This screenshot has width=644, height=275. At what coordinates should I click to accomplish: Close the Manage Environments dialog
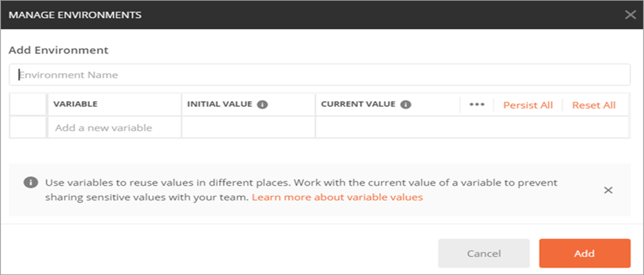(630, 15)
